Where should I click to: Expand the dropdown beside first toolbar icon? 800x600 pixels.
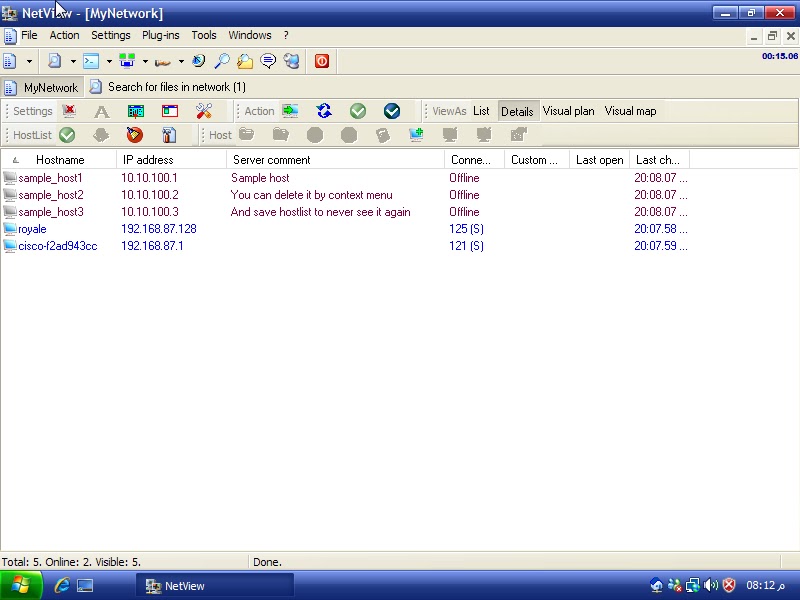tap(28, 61)
